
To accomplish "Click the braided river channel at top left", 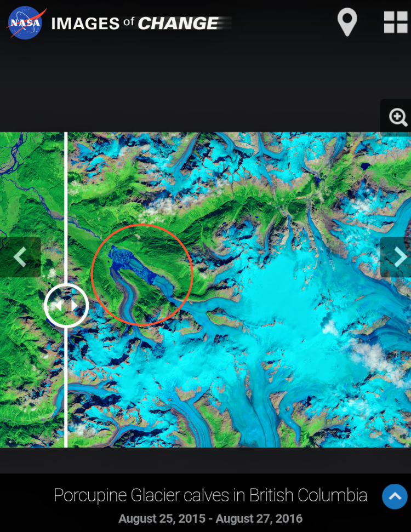I will click(14, 153).
